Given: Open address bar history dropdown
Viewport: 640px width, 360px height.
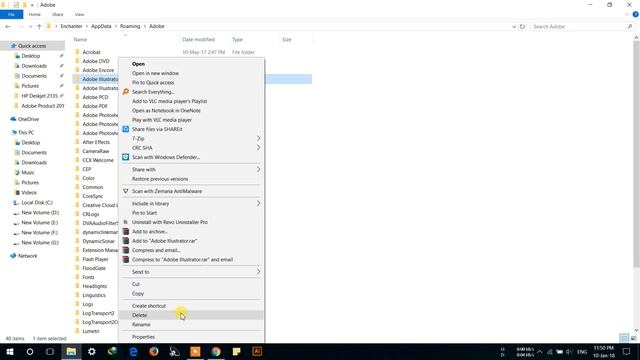Looking at the screenshot, I should [514, 27].
